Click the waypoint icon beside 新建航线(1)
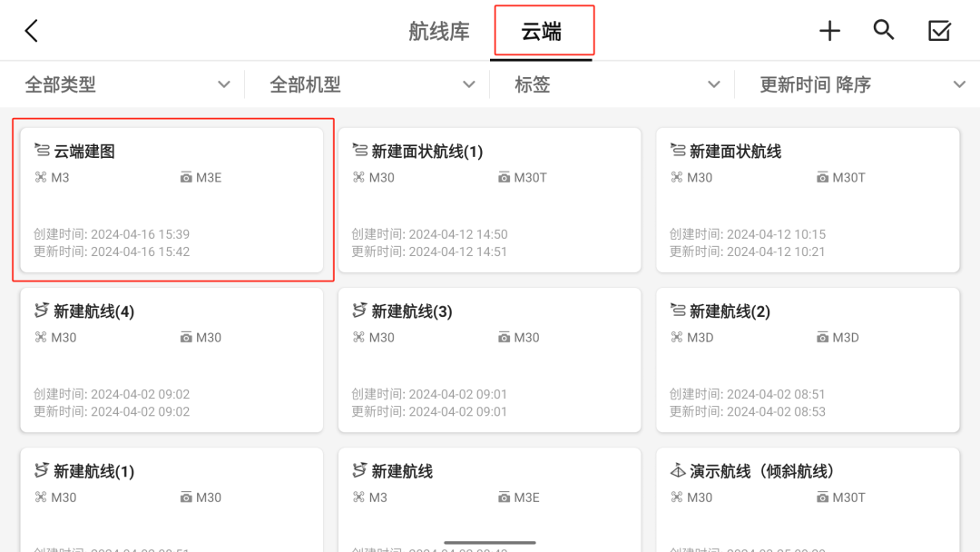Viewport: 980px width, 552px height. click(42, 470)
